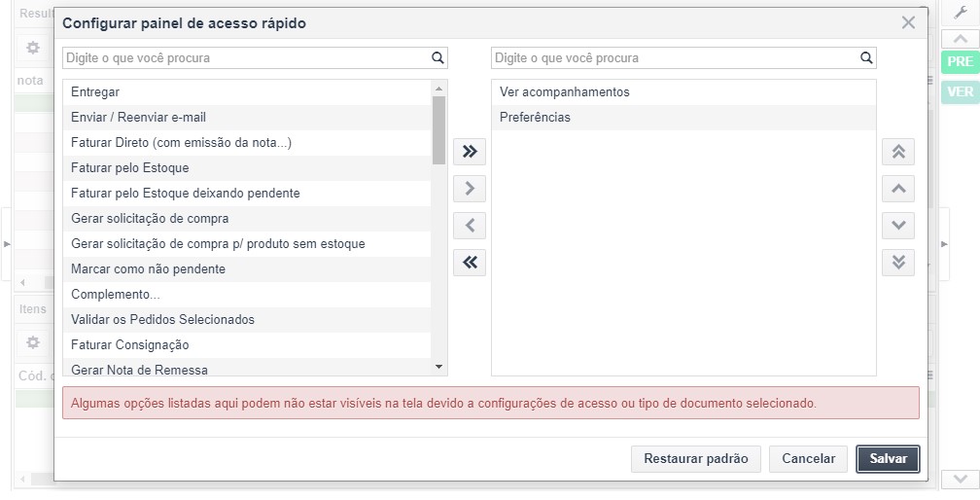
Task: Click right panel expand arrow behind dialog
Action: click(x=944, y=244)
